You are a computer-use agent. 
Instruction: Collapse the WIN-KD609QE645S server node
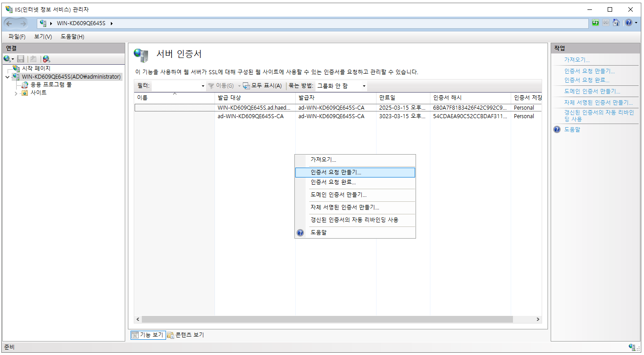pyautogui.click(x=7, y=77)
